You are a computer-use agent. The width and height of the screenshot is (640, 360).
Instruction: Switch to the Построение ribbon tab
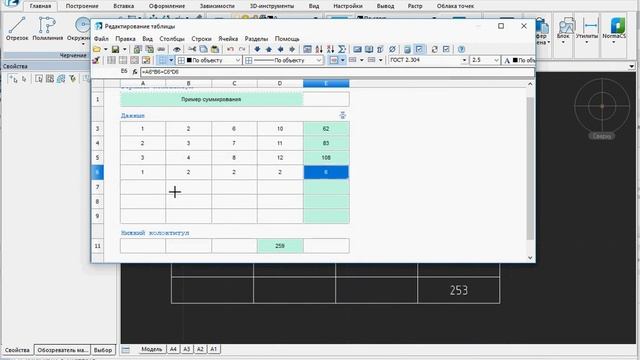click(x=82, y=6)
